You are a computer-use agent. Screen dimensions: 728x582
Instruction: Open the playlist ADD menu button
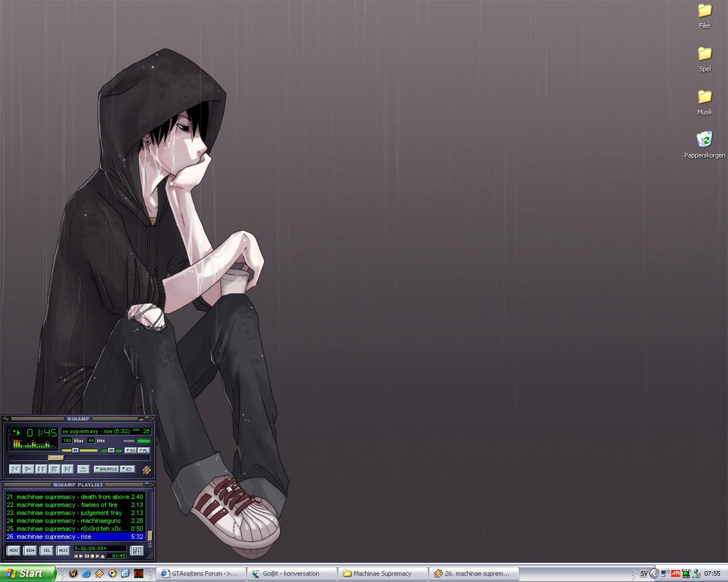[x=13, y=551]
